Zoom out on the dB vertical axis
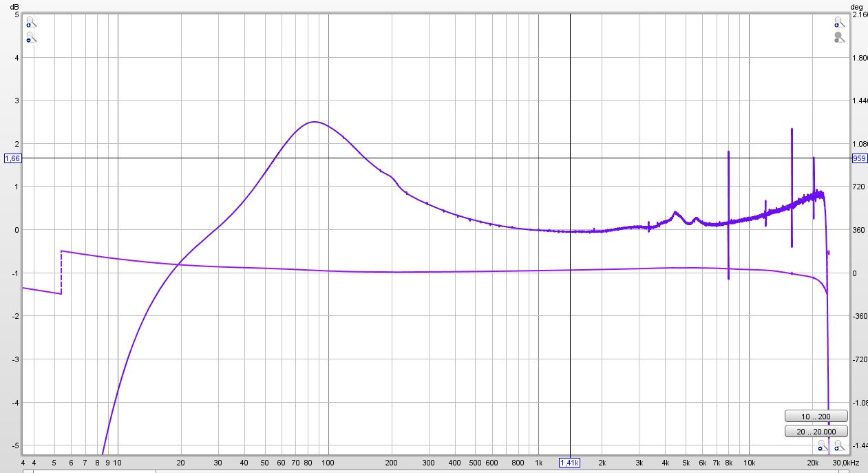The height and width of the screenshot is (473, 868). coord(30,38)
